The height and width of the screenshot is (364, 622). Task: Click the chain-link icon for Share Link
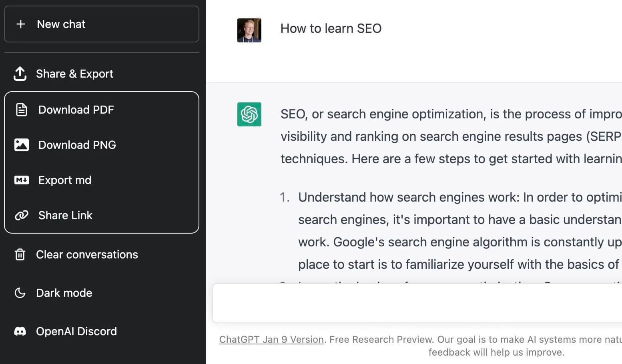tap(21, 215)
